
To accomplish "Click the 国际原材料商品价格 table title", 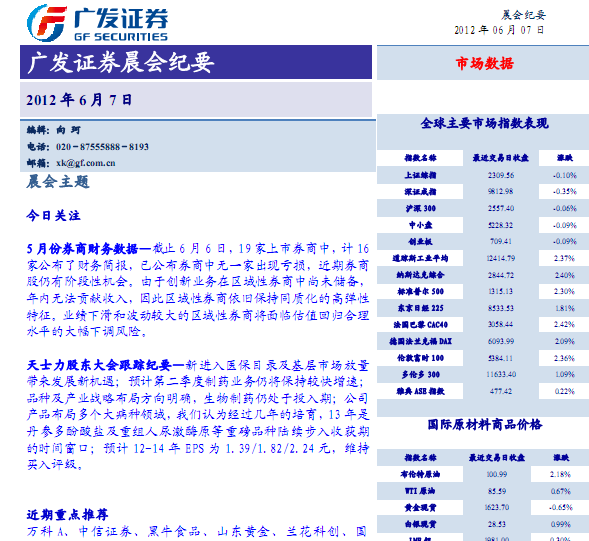I will tap(485, 425).
